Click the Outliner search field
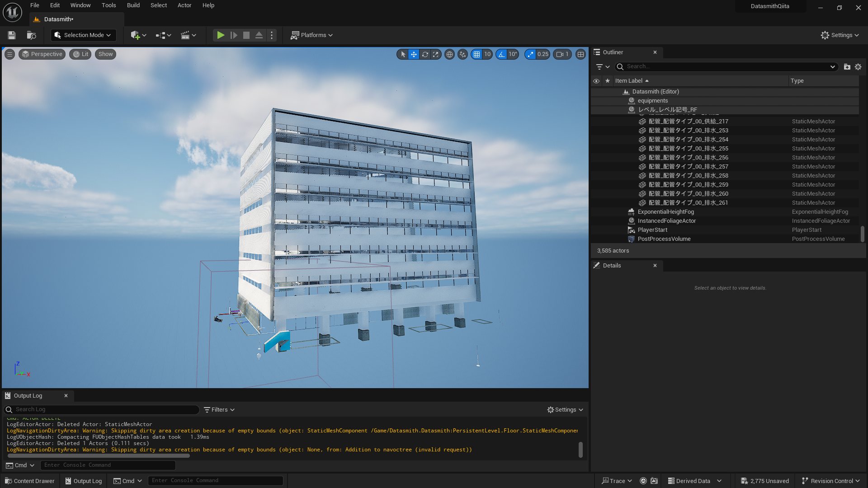Image resolution: width=868 pixels, height=488 pixels. click(x=723, y=66)
